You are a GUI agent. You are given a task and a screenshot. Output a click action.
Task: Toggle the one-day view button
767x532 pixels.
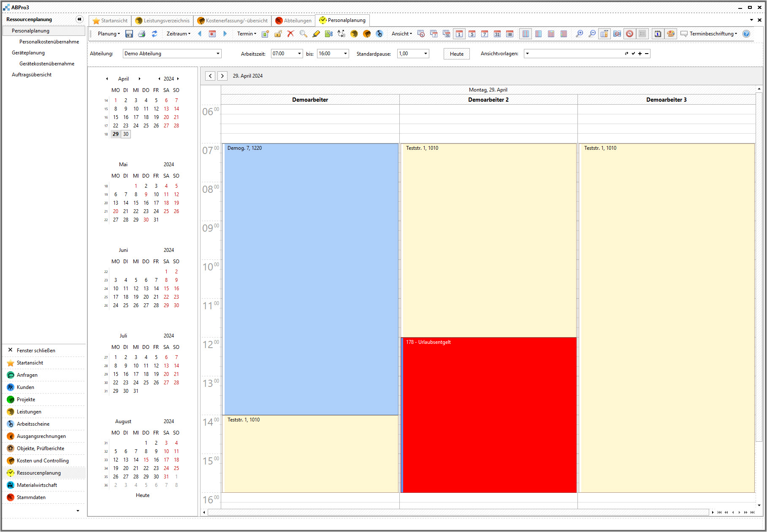click(x=459, y=34)
